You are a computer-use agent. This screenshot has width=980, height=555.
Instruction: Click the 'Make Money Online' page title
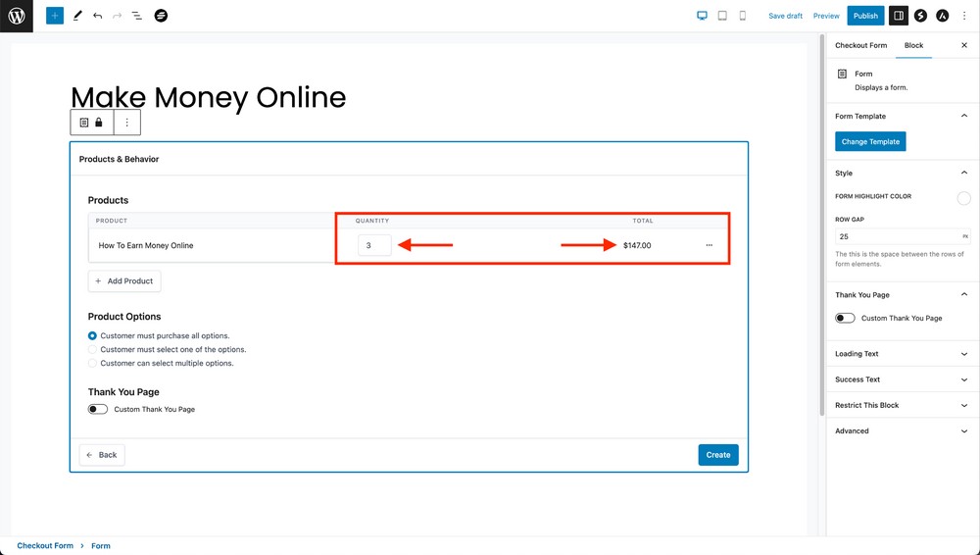pyautogui.click(x=208, y=97)
